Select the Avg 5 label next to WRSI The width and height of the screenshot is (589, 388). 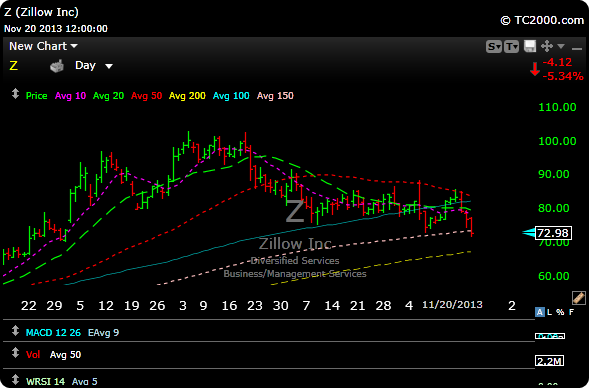[85, 382]
